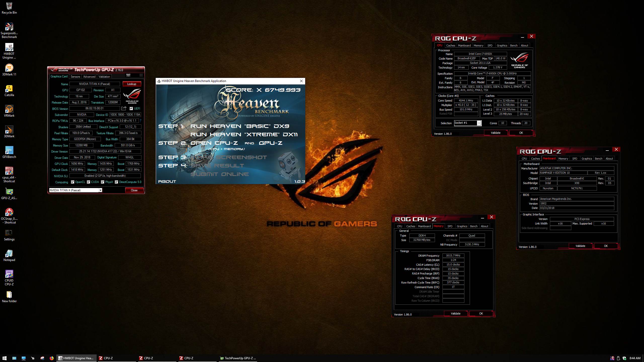Select the cpuz_x64 Shortcut desktop icon
This screenshot has height=362, width=644.
[9, 175]
